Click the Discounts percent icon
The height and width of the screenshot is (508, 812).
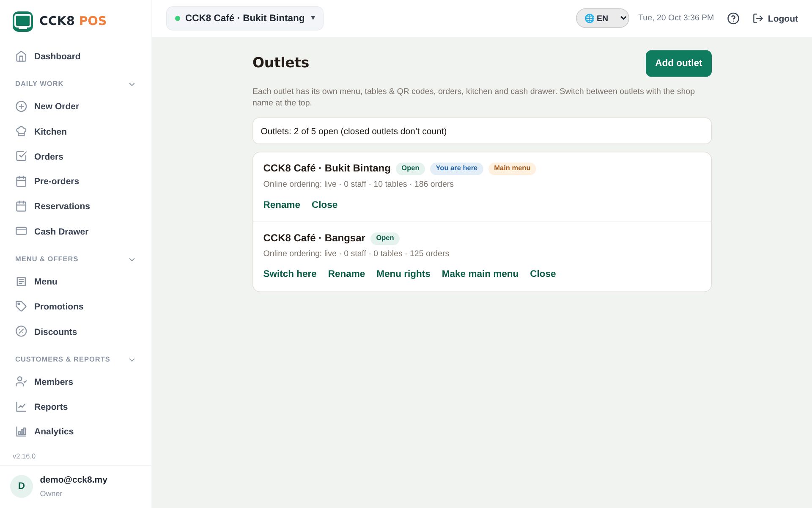(x=21, y=331)
